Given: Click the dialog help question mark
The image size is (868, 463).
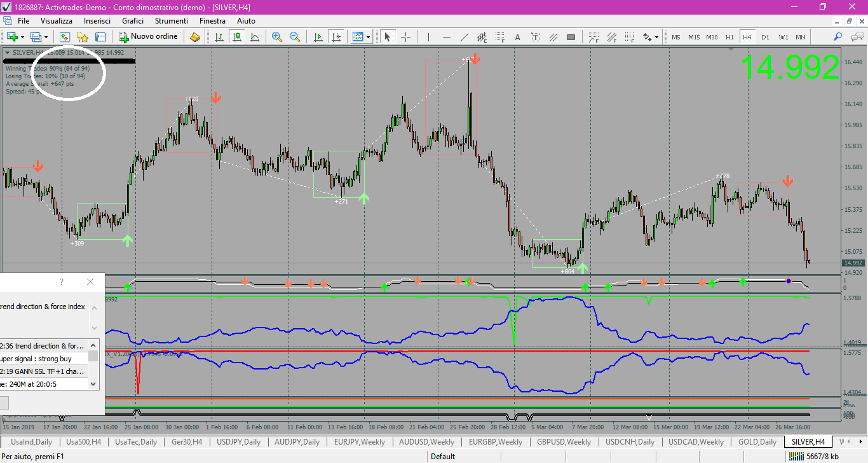Looking at the screenshot, I should pos(62,282).
